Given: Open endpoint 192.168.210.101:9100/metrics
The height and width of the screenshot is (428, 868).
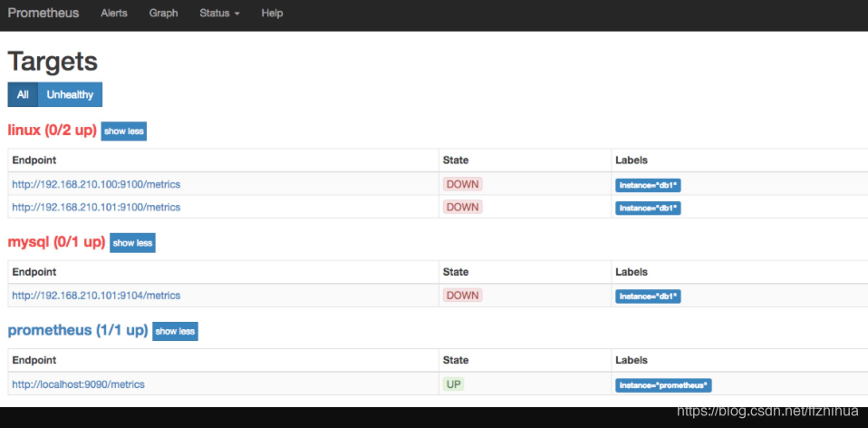Looking at the screenshot, I should coord(96,207).
